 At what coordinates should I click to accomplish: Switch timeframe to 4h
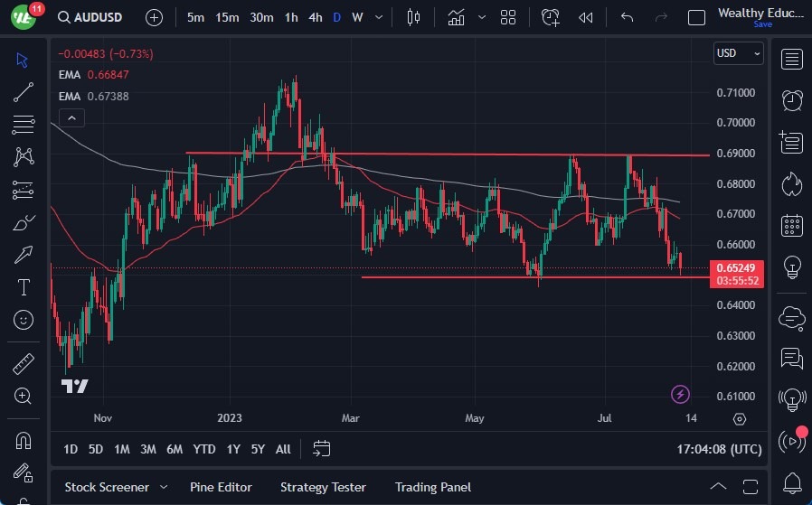click(315, 17)
